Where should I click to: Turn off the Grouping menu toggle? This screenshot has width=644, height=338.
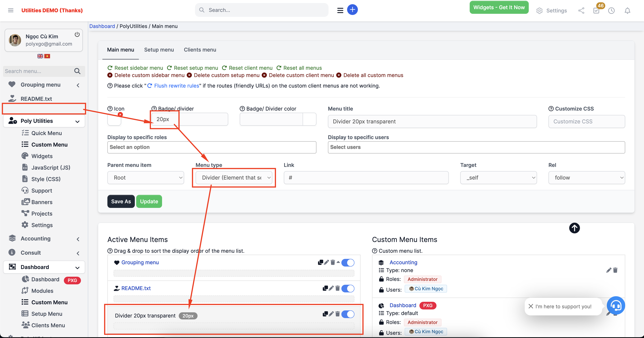pyautogui.click(x=348, y=263)
